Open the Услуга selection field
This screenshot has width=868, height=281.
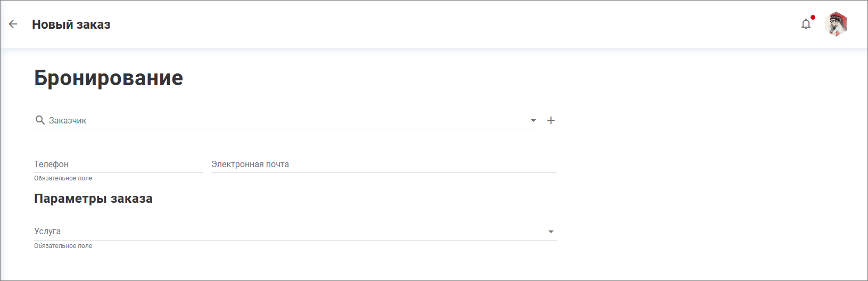click(287, 232)
